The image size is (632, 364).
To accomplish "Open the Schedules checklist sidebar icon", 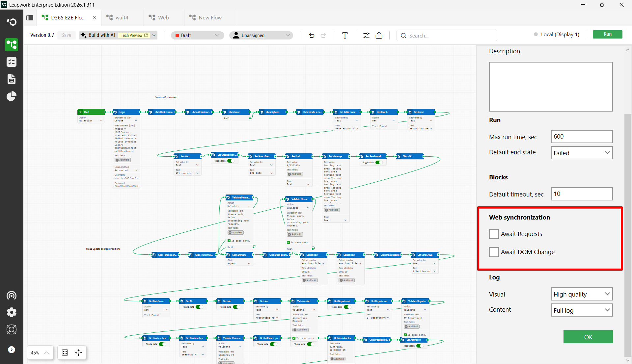I will click(12, 62).
